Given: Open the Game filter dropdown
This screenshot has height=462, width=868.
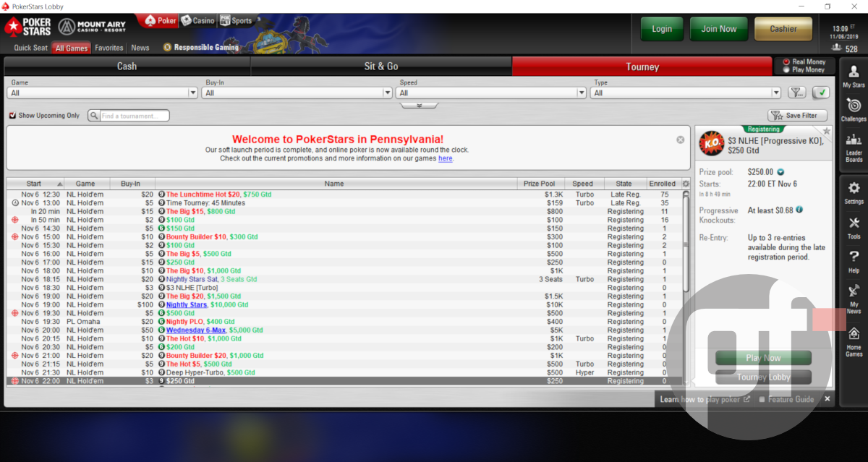Looking at the screenshot, I should [x=102, y=93].
